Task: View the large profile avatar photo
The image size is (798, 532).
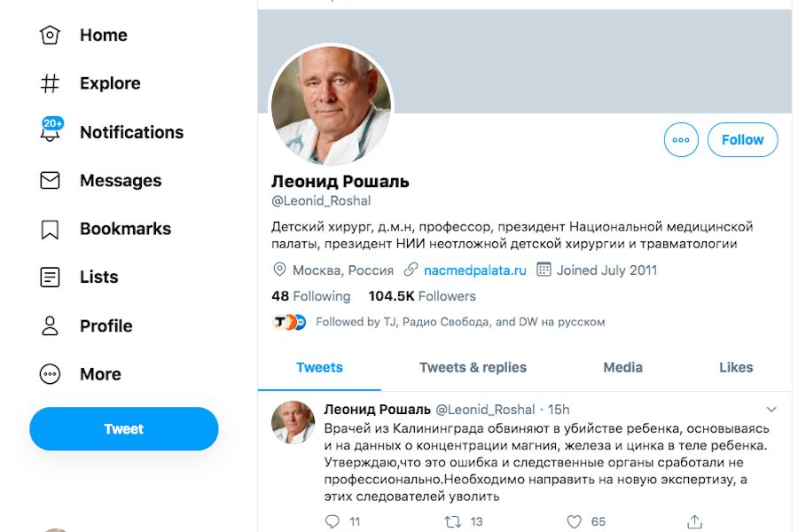Action: coord(331,106)
